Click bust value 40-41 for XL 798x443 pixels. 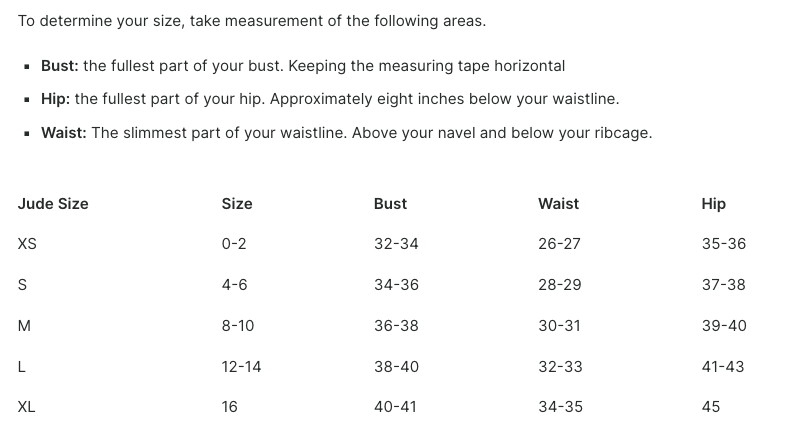pyautogui.click(x=395, y=407)
